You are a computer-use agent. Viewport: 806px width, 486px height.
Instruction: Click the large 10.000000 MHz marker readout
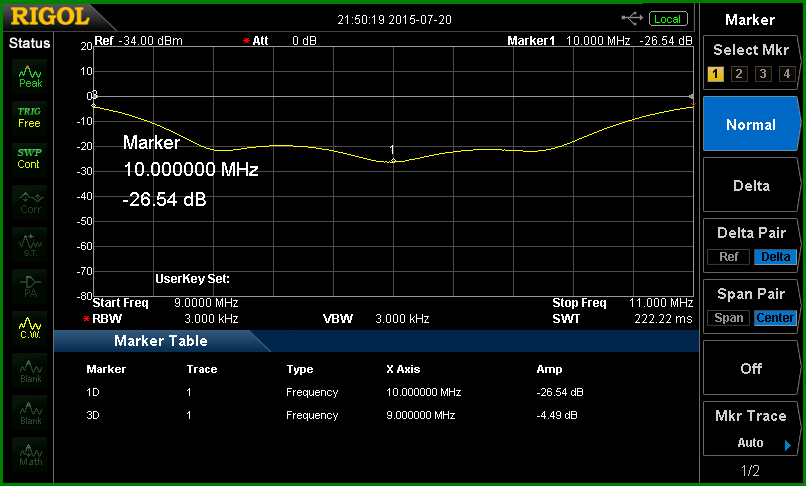[x=191, y=169]
